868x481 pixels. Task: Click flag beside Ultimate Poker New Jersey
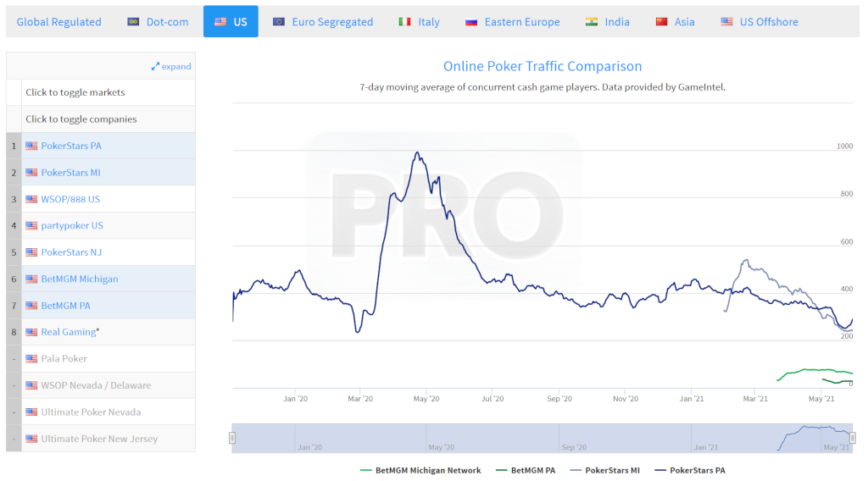tap(31, 439)
